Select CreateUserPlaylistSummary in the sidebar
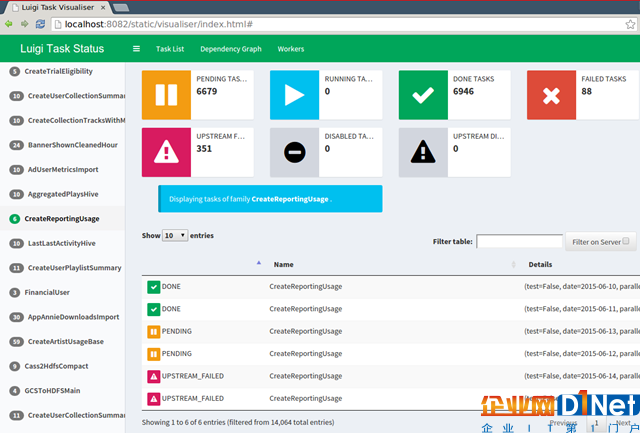Image resolution: width=640 pixels, height=433 pixels. (x=74, y=268)
